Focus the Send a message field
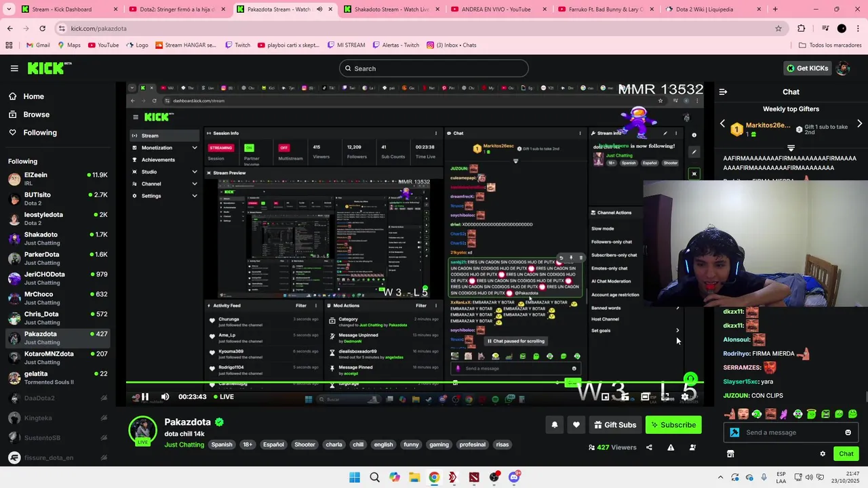The width and height of the screenshot is (868, 488). [x=791, y=432]
